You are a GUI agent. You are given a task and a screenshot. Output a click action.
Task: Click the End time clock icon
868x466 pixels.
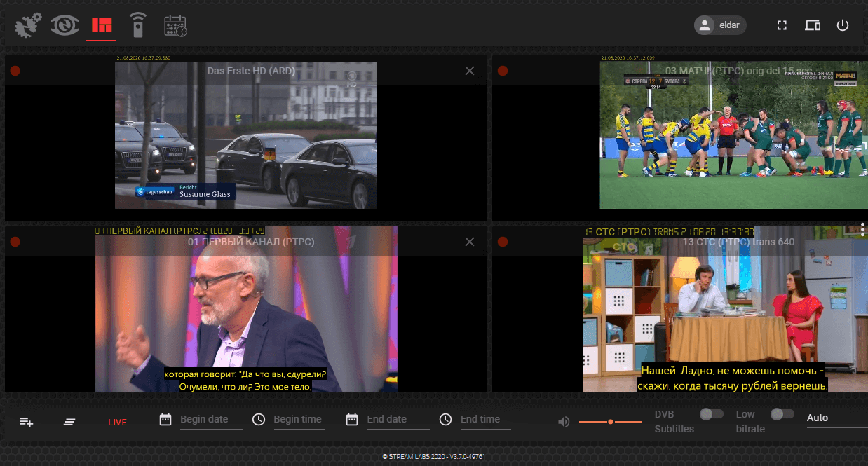click(445, 419)
